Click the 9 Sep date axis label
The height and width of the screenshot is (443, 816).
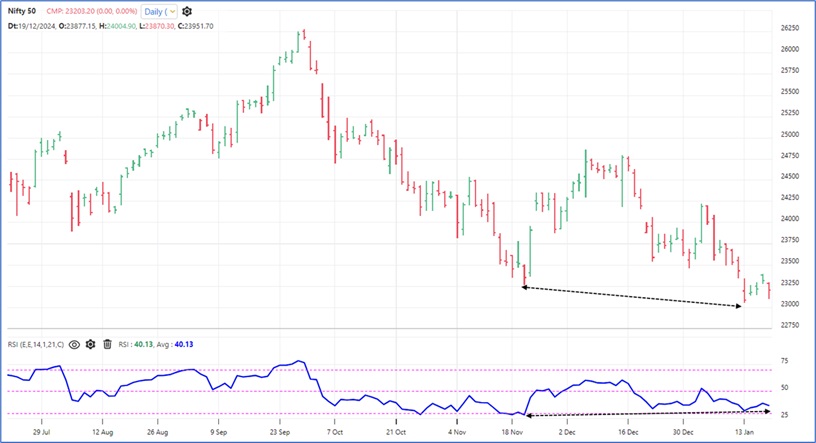219,432
